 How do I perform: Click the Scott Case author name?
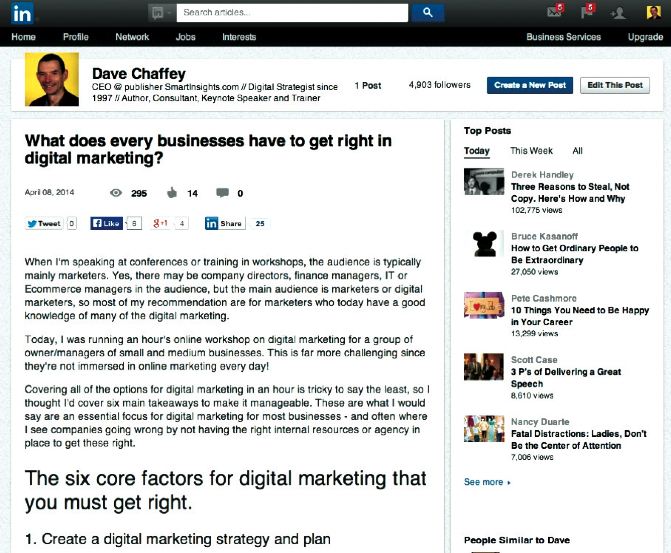pyautogui.click(x=534, y=360)
